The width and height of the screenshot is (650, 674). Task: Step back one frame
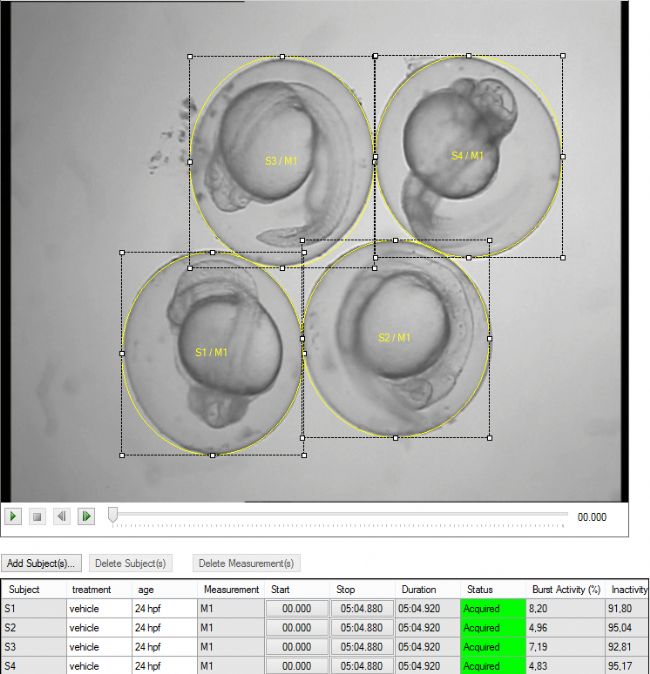(x=62, y=516)
